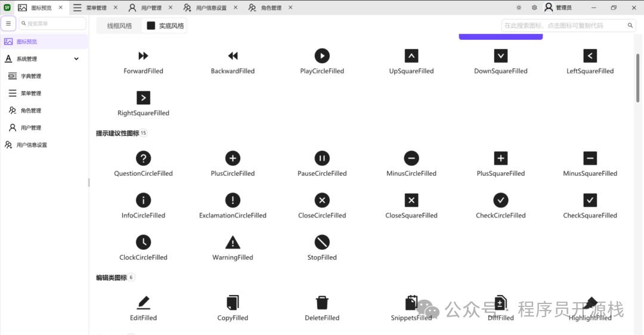Pick the DeleteFilled trash icon
The image size is (644, 335).
click(322, 303)
